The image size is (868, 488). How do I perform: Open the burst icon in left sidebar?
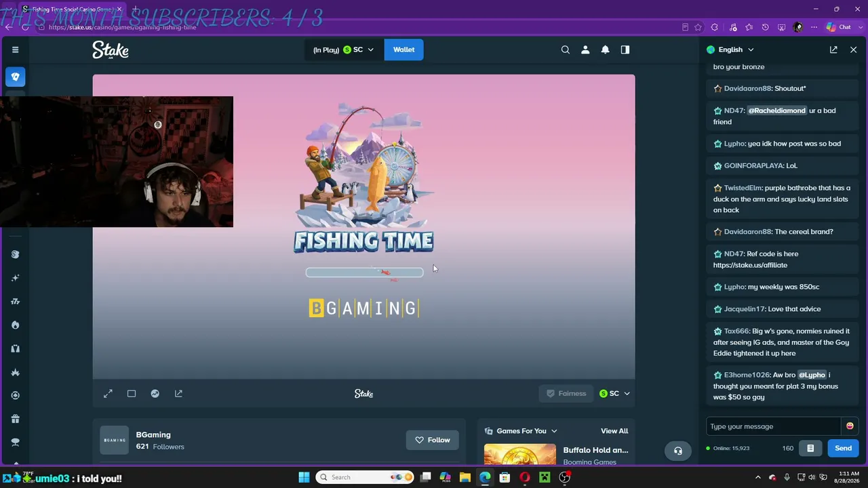15,372
